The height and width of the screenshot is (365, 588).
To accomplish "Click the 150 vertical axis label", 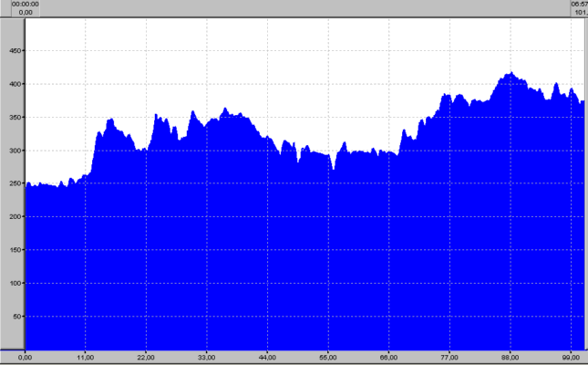I will (x=14, y=250).
